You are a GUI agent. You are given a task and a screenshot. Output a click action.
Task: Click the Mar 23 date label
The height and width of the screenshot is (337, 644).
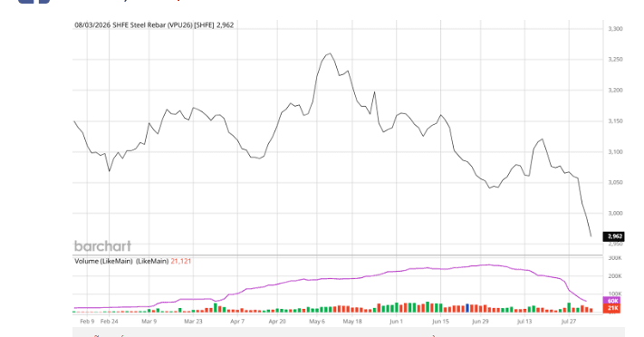pyautogui.click(x=193, y=322)
